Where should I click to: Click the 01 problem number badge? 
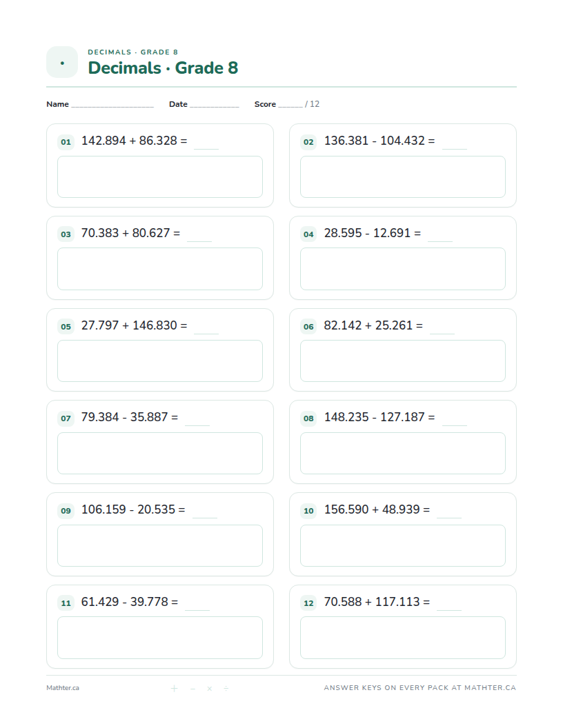point(66,142)
